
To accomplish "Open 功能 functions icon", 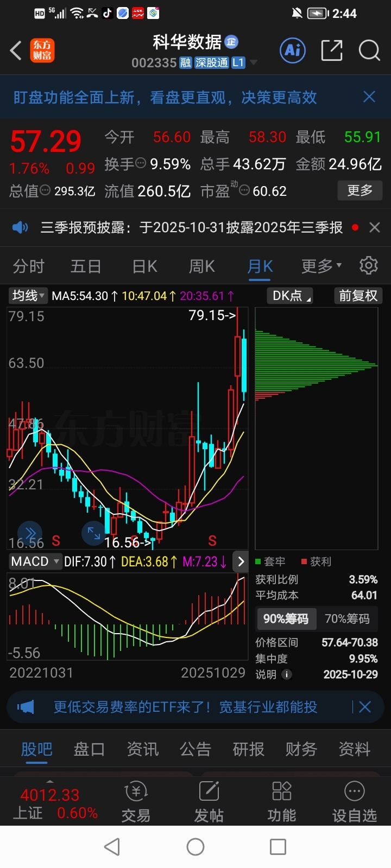I will tap(281, 802).
